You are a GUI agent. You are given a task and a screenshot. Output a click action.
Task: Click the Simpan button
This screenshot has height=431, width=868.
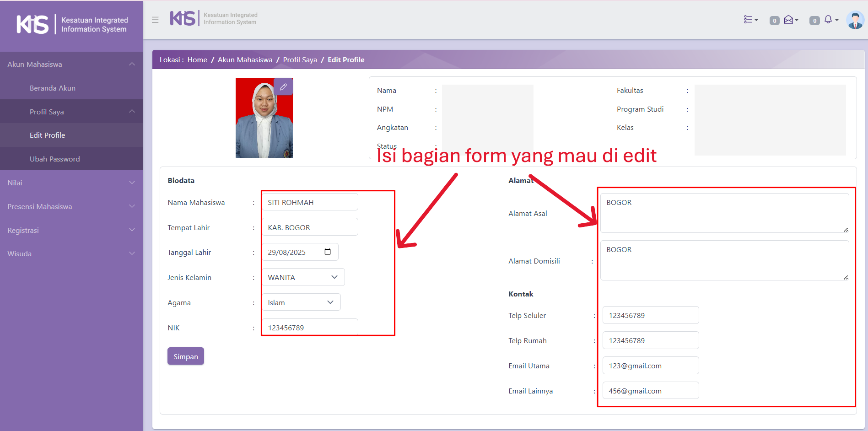185,356
